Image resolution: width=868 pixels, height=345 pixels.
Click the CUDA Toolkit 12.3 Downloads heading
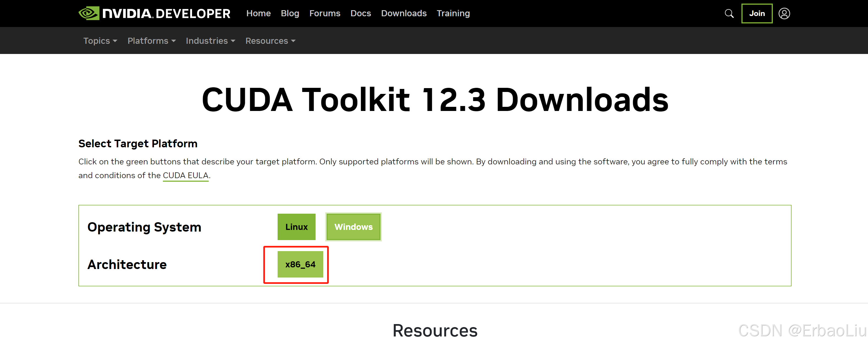tap(435, 99)
